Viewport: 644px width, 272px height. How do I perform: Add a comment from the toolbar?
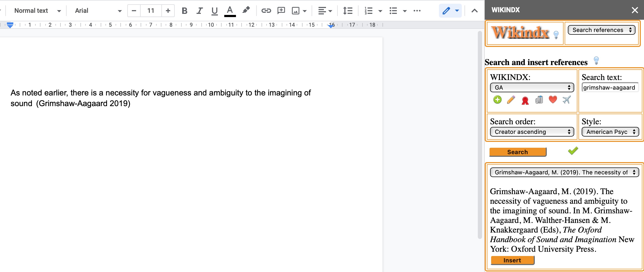(x=281, y=11)
